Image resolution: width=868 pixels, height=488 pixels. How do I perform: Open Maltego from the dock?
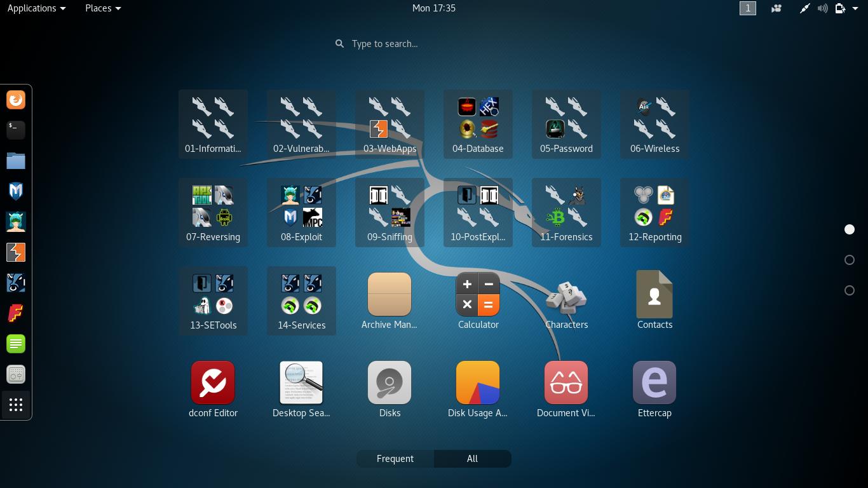[16, 283]
